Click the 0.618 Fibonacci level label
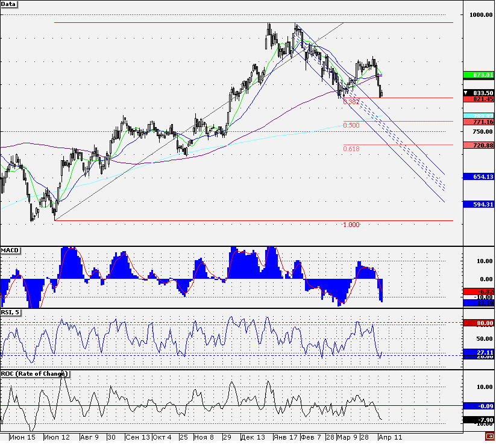496x448 pixels. click(x=351, y=149)
